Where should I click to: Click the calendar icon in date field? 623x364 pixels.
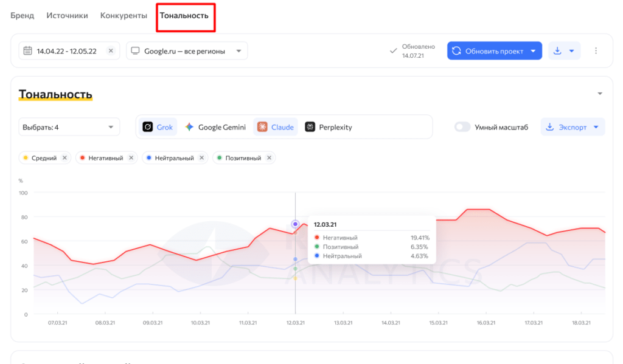pos(27,51)
